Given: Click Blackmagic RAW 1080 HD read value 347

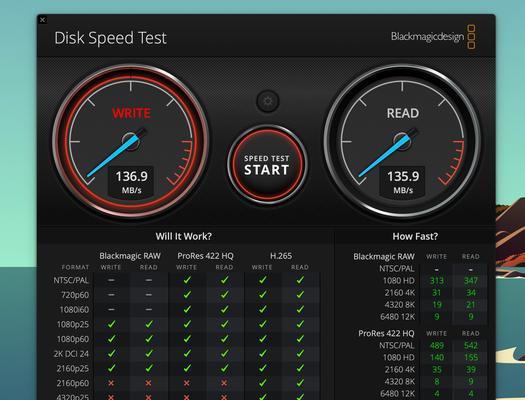Looking at the screenshot, I should 471,281.
